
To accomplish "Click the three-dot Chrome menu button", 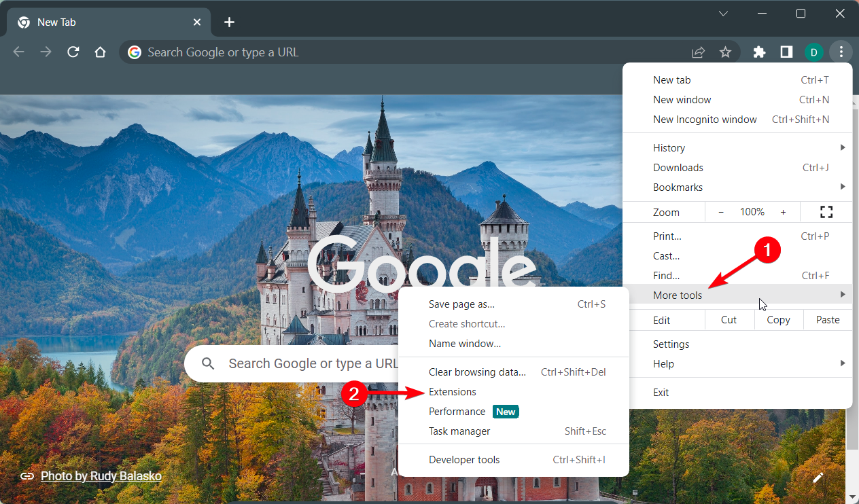I will pos(841,52).
